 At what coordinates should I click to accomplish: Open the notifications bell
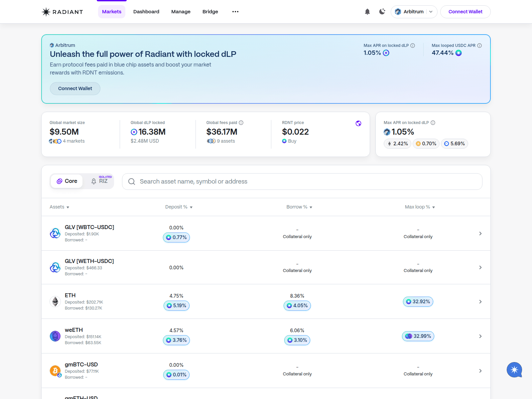(367, 12)
